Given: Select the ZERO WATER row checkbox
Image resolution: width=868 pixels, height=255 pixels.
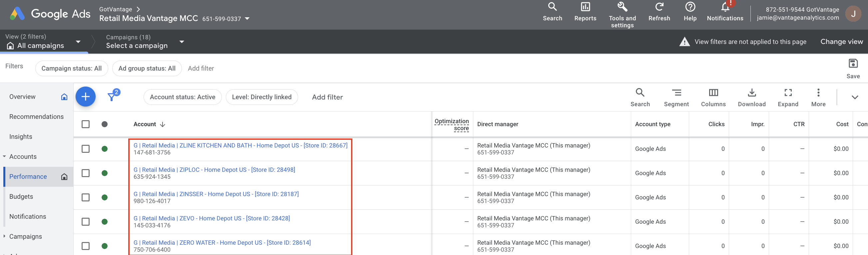Looking at the screenshot, I should click(86, 246).
